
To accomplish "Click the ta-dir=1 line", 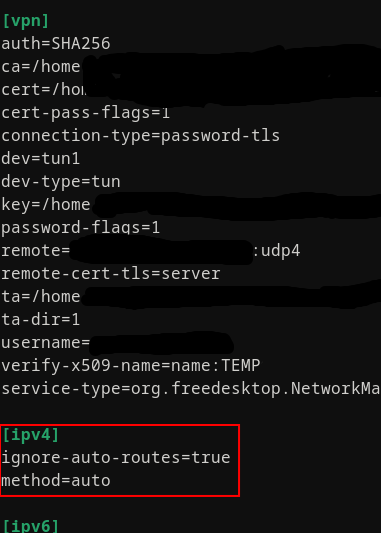I will [41, 320].
